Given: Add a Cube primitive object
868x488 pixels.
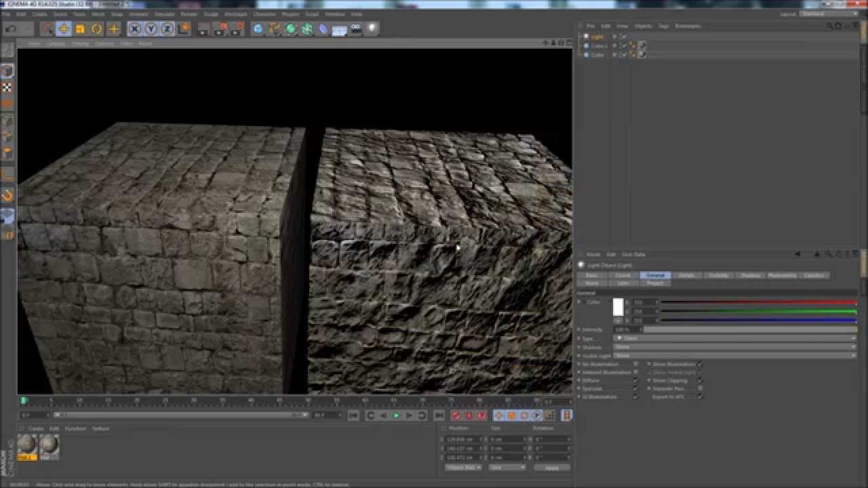Looking at the screenshot, I should point(258,29).
